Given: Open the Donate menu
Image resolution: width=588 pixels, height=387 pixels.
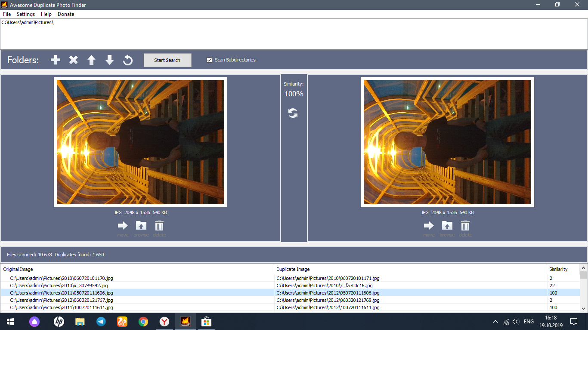Looking at the screenshot, I should [66, 14].
